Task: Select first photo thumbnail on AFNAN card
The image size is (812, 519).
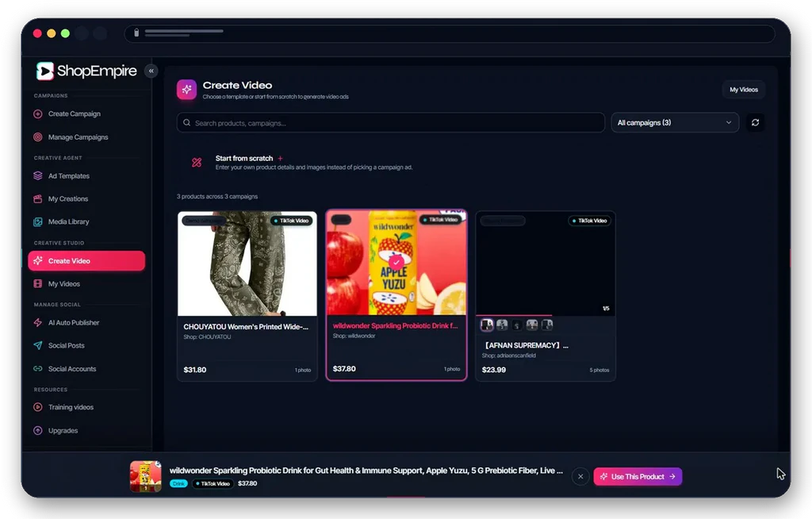Action: [x=487, y=325]
